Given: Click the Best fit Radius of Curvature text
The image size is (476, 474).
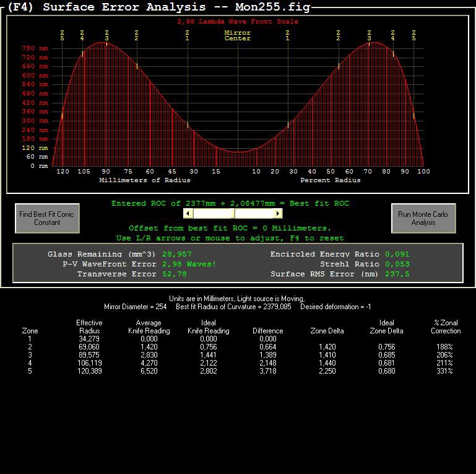Looking at the screenshot, I should [233, 307].
